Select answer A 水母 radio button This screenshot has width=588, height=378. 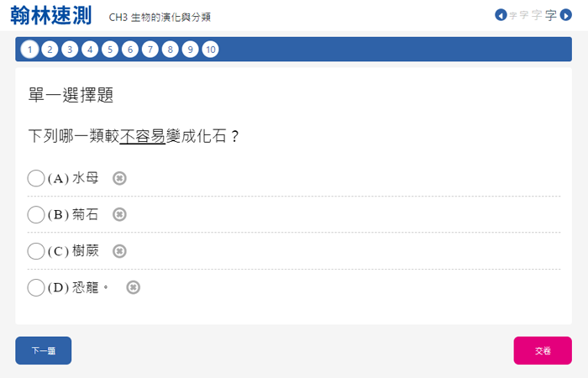(x=36, y=178)
